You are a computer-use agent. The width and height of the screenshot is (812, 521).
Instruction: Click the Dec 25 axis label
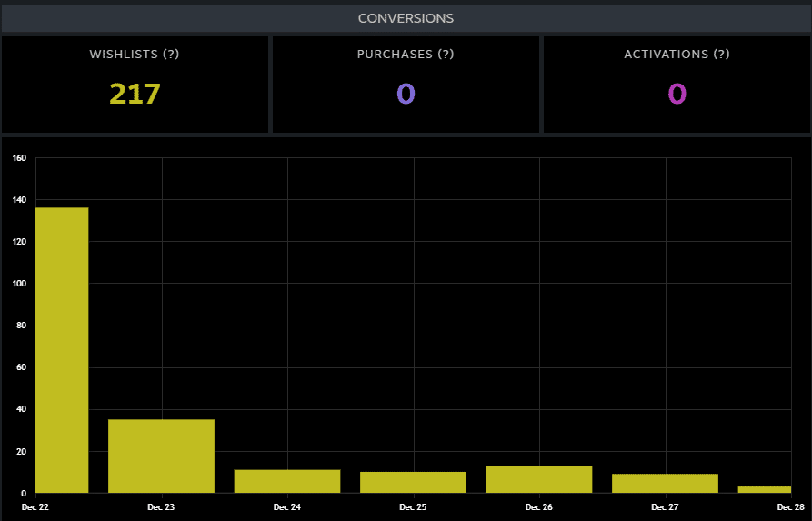(413, 507)
